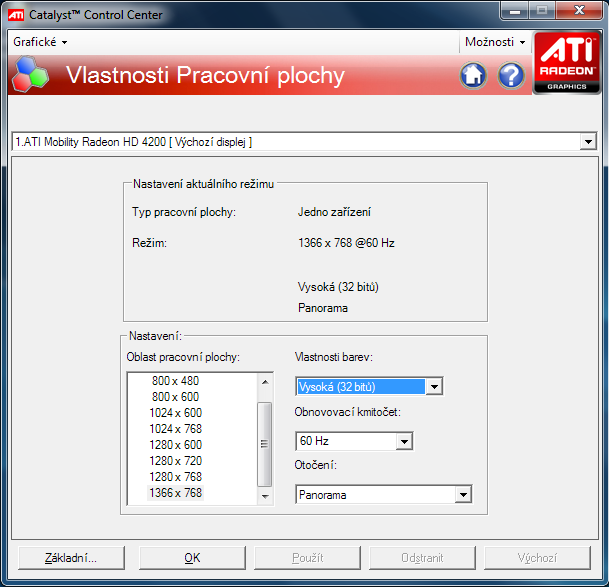The width and height of the screenshot is (609, 587).
Task: Open the Home page icon
Action: point(473,75)
